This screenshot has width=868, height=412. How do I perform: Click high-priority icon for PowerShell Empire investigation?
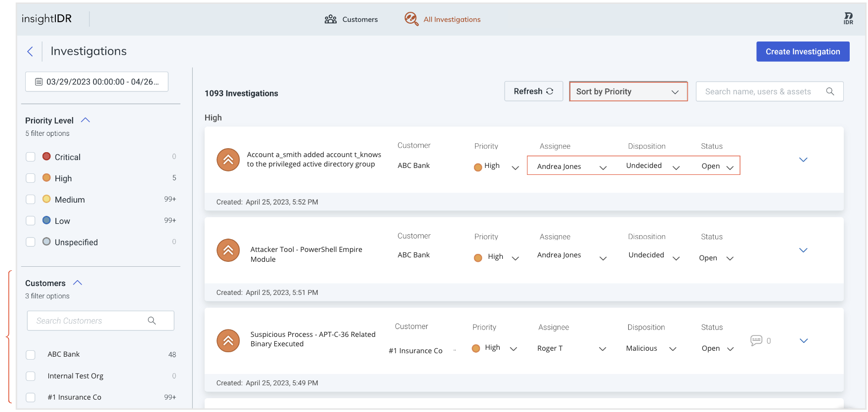tap(228, 250)
